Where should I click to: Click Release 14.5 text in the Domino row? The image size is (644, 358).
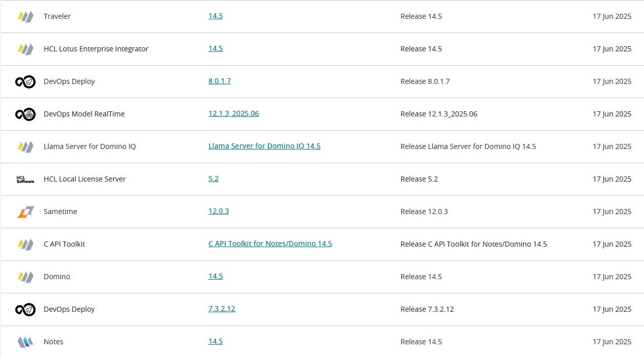click(x=421, y=277)
